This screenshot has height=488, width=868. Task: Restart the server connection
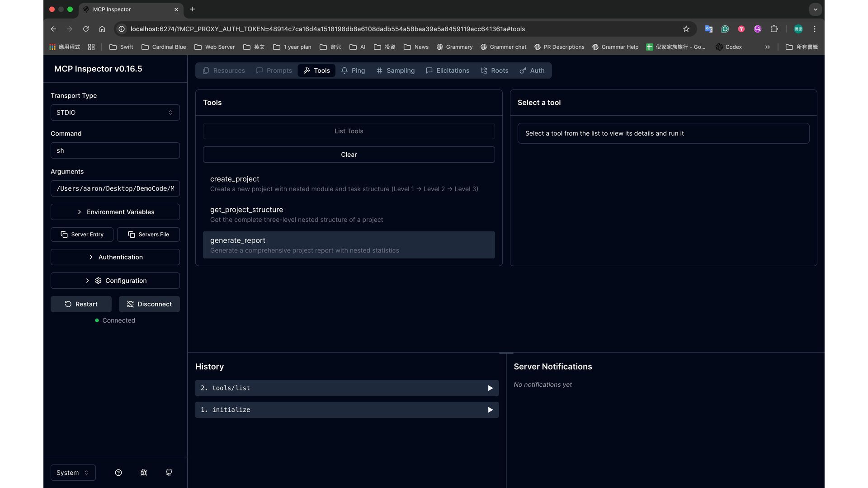[81, 304]
